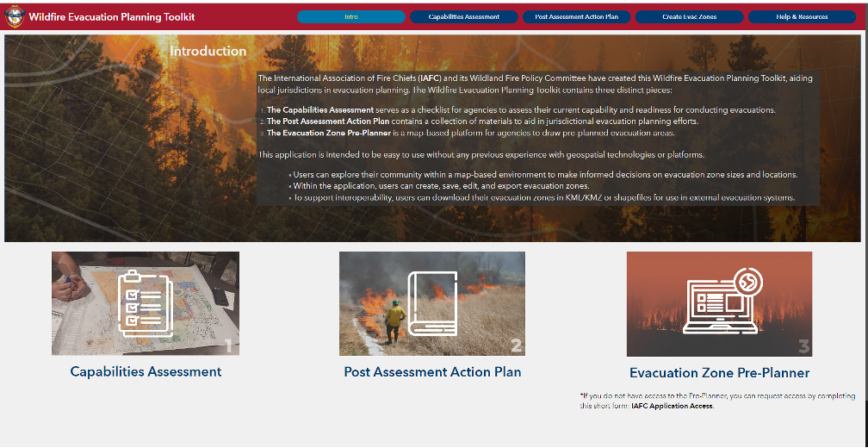Click the Capabilities Assessment heading link
This screenshot has height=448, width=868.
pyautogui.click(x=146, y=371)
